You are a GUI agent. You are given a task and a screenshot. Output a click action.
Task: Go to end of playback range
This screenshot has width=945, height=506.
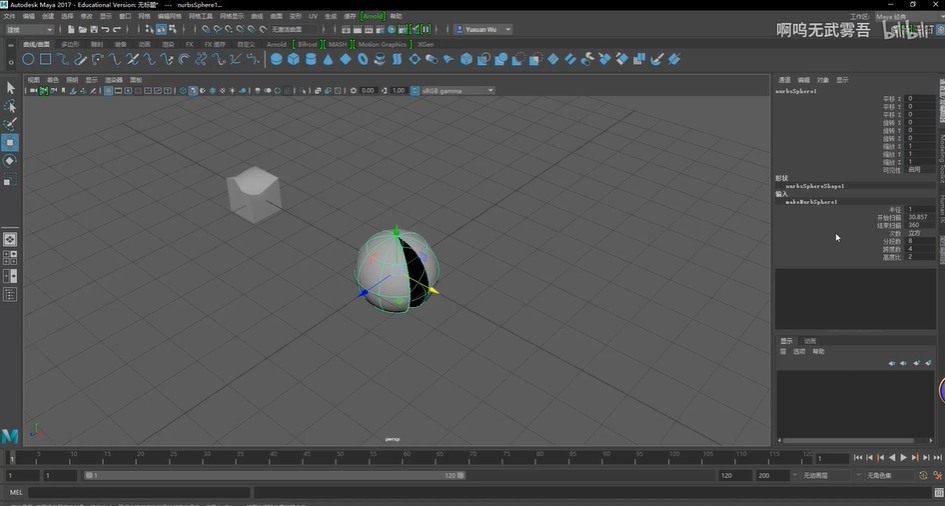(x=937, y=458)
